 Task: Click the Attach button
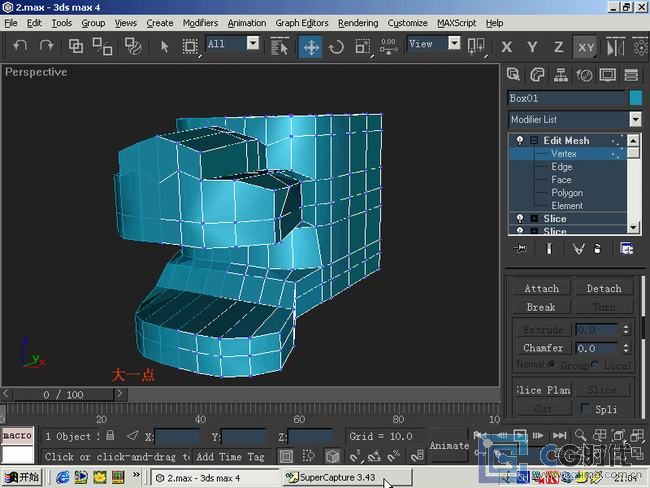[x=541, y=289]
